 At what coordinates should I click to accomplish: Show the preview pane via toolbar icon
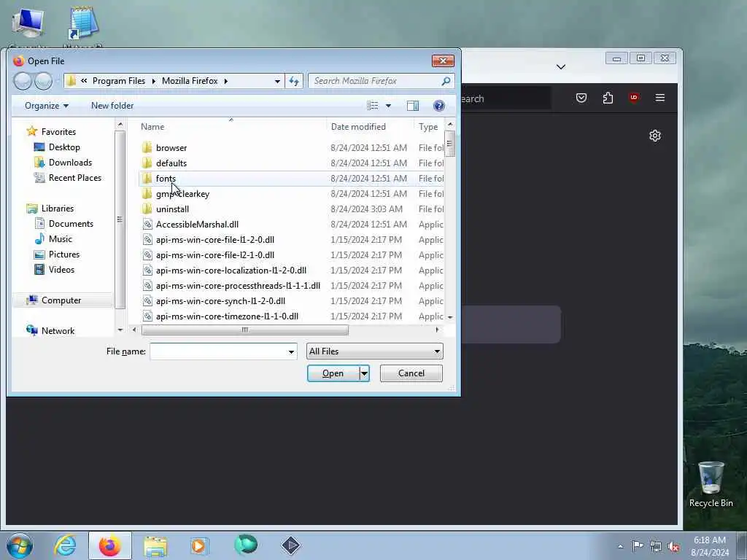(413, 106)
